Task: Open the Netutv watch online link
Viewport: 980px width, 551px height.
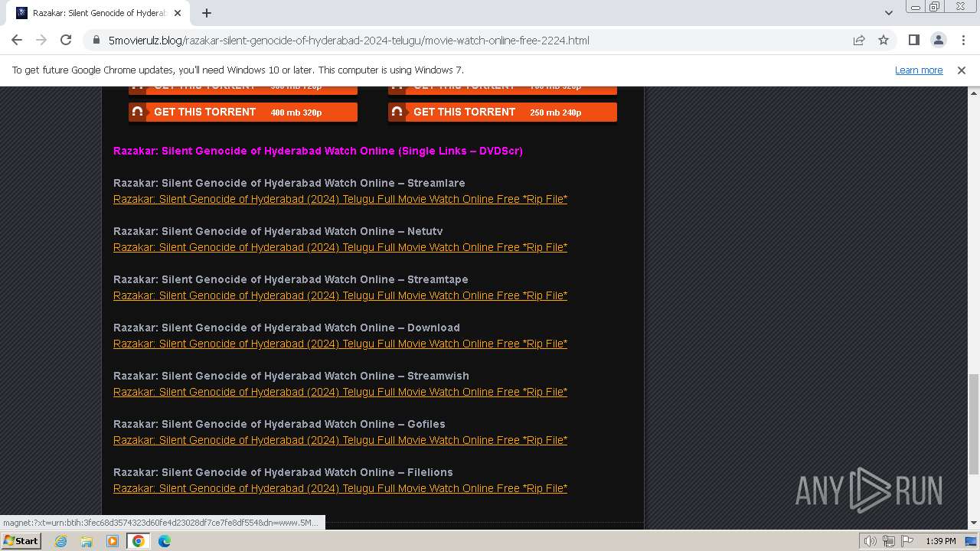Action: pos(340,247)
